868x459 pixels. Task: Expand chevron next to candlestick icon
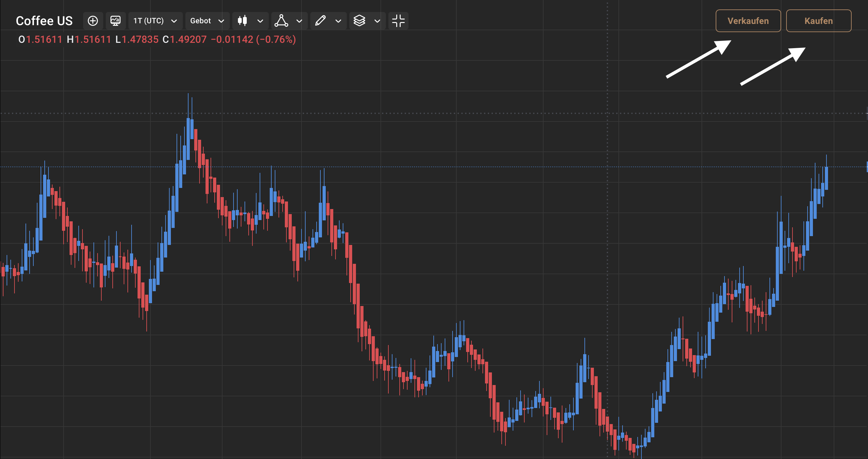click(260, 21)
